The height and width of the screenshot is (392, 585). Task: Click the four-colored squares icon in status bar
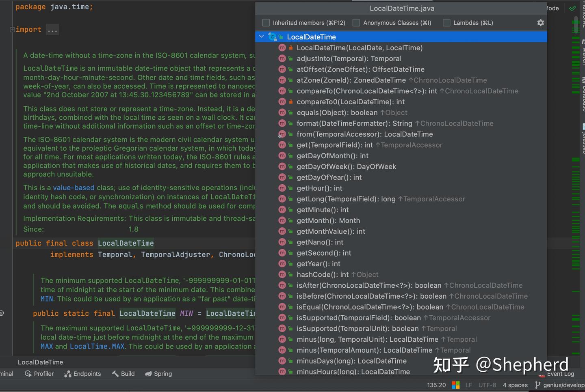click(x=456, y=385)
